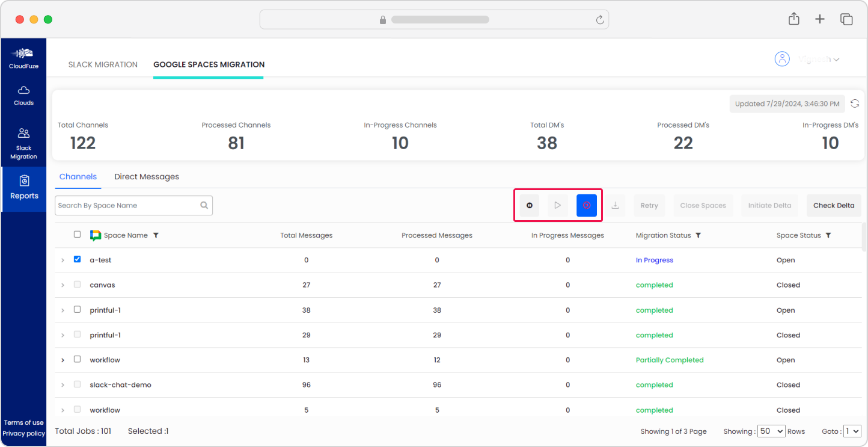Filter the Migration Status column
The width and height of the screenshot is (868, 447).
[x=698, y=235]
